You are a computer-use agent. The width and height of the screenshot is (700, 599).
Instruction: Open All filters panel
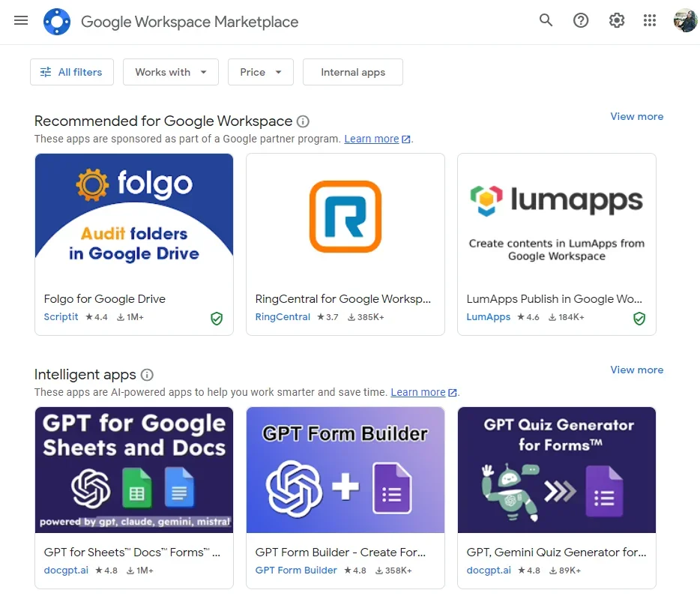[72, 72]
